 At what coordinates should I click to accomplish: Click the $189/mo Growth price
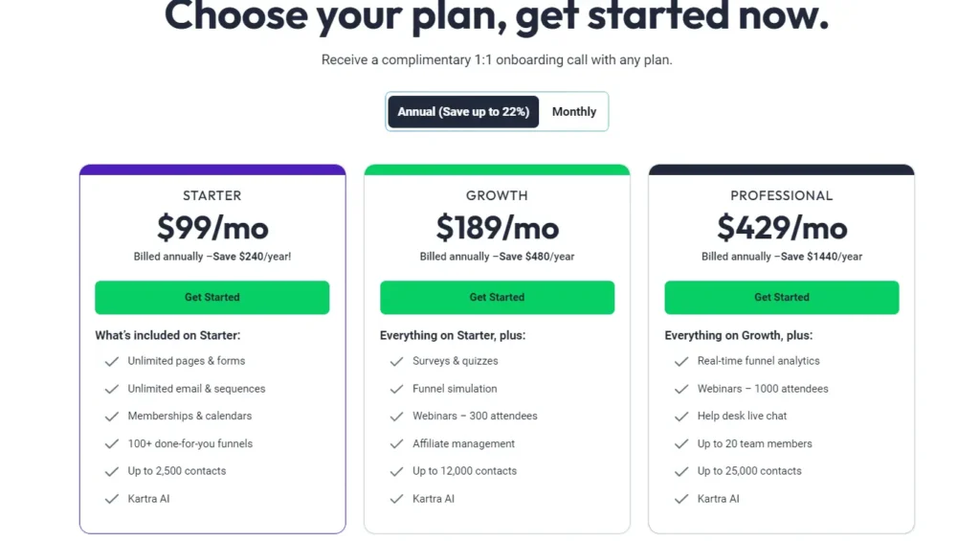(x=497, y=228)
